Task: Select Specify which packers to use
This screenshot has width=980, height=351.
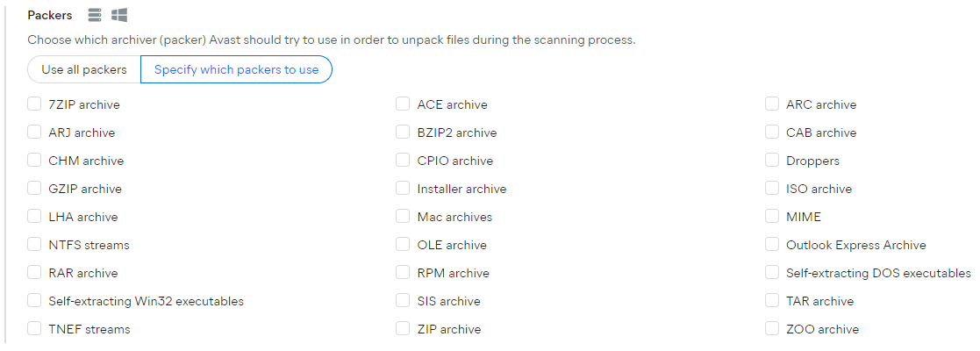Action: (236, 69)
